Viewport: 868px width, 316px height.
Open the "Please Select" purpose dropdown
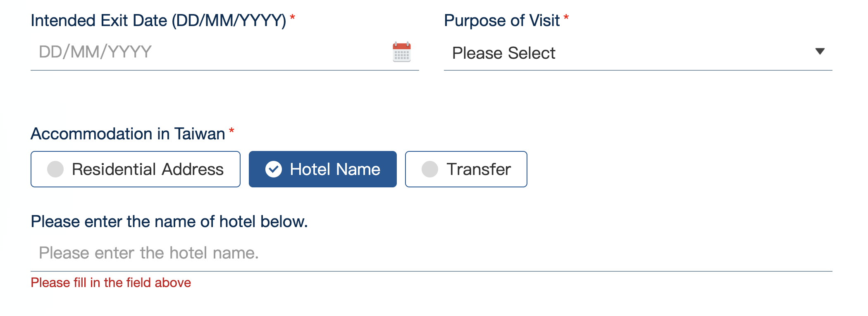[x=620, y=53]
